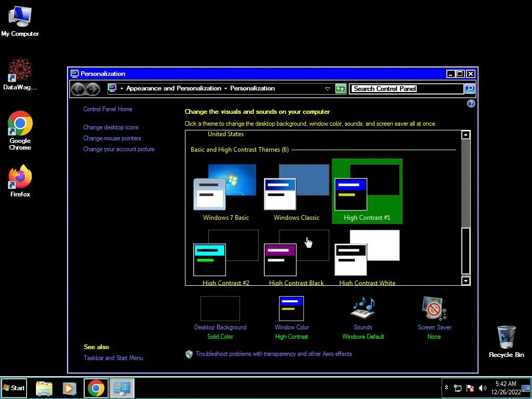Apply the High Contrast Black theme
The image size is (532, 399).
pyautogui.click(x=297, y=258)
